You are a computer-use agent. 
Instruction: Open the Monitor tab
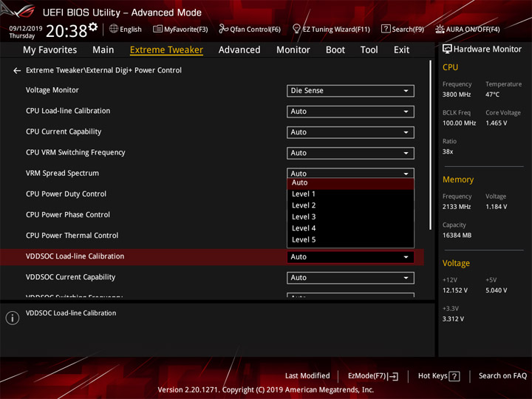[x=293, y=50]
